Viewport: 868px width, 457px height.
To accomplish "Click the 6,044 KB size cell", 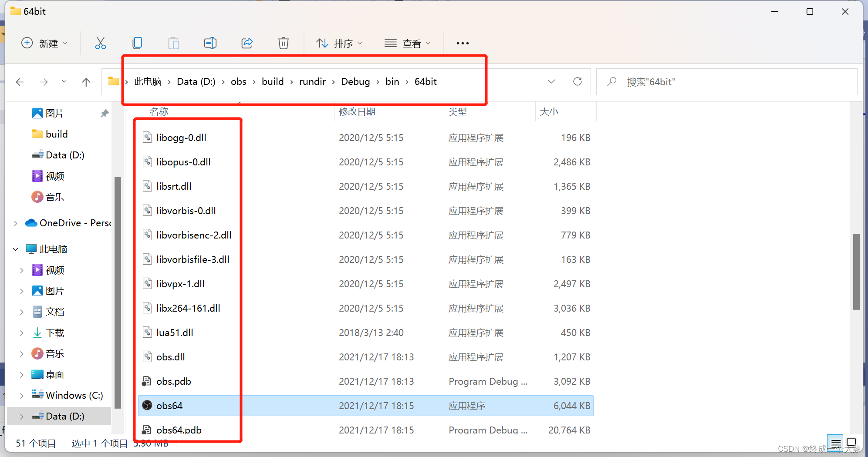I will point(572,406).
